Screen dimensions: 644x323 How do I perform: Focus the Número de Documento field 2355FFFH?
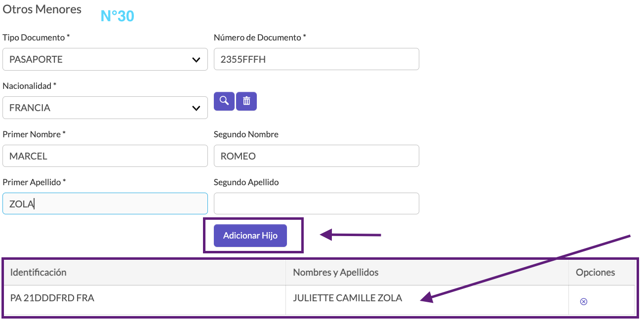317,59
